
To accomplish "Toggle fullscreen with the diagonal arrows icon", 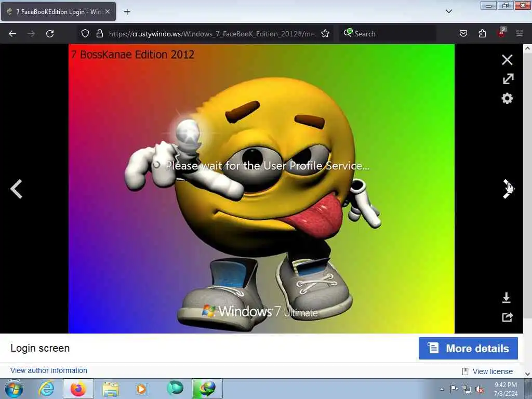I will tap(508, 79).
